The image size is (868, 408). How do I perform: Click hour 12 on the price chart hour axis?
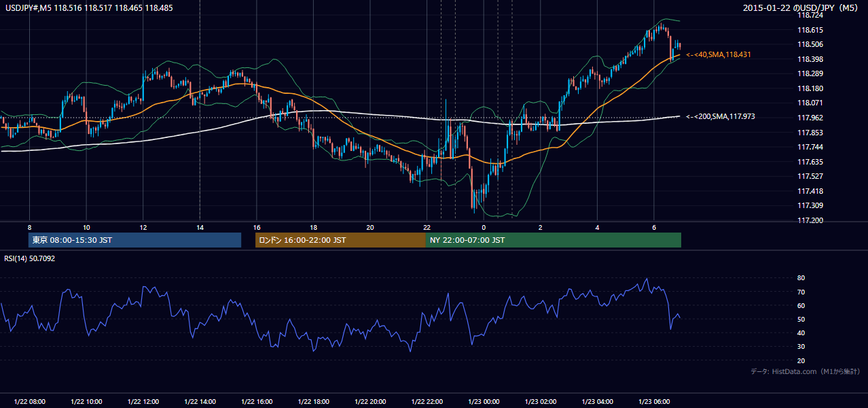tap(143, 226)
